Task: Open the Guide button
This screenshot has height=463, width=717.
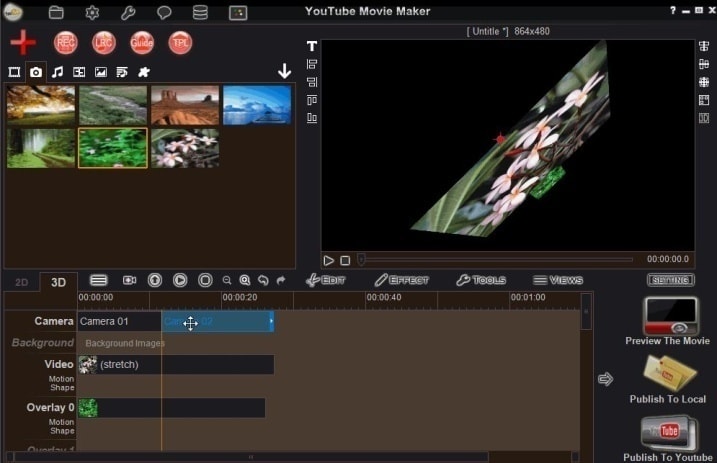Action: pyautogui.click(x=142, y=43)
